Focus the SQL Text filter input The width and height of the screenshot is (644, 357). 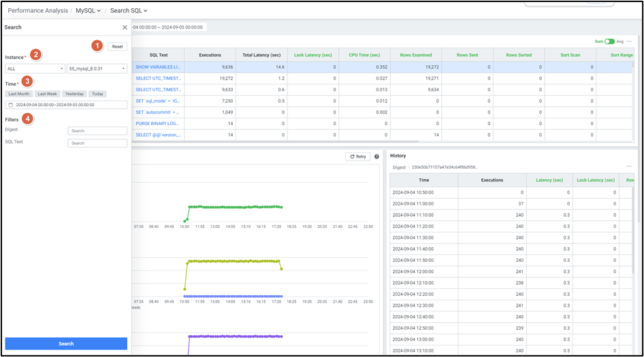click(97, 143)
